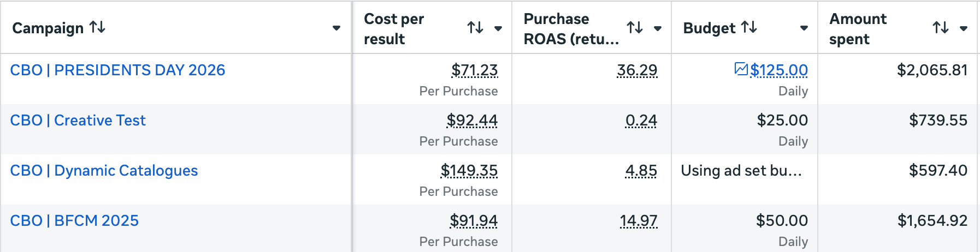Open Campaign column dropdown caret

pos(336,28)
